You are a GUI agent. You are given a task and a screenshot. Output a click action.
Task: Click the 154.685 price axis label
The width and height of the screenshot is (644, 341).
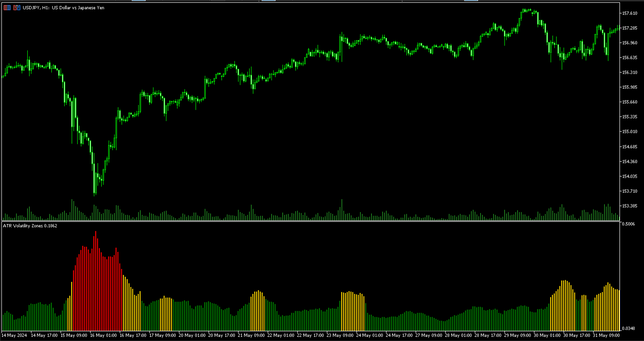coord(630,146)
